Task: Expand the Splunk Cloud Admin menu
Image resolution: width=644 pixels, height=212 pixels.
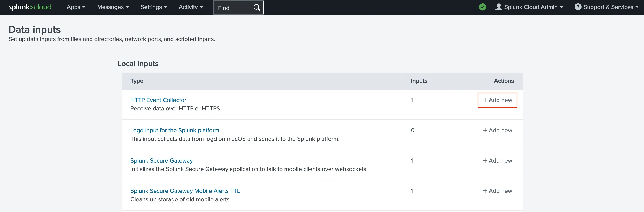Action: (x=533, y=7)
